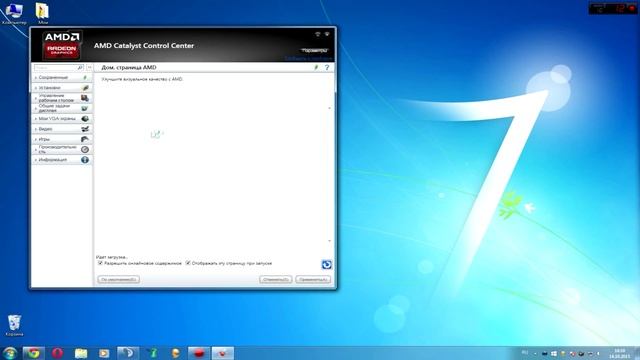Open the Windows Start button
Viewport: 640px width, 360px height.
point(10,353)
